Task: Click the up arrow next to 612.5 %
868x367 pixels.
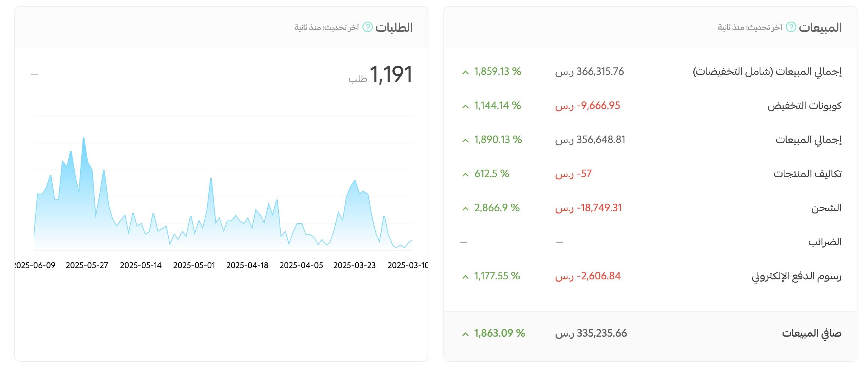Action: 465,175
